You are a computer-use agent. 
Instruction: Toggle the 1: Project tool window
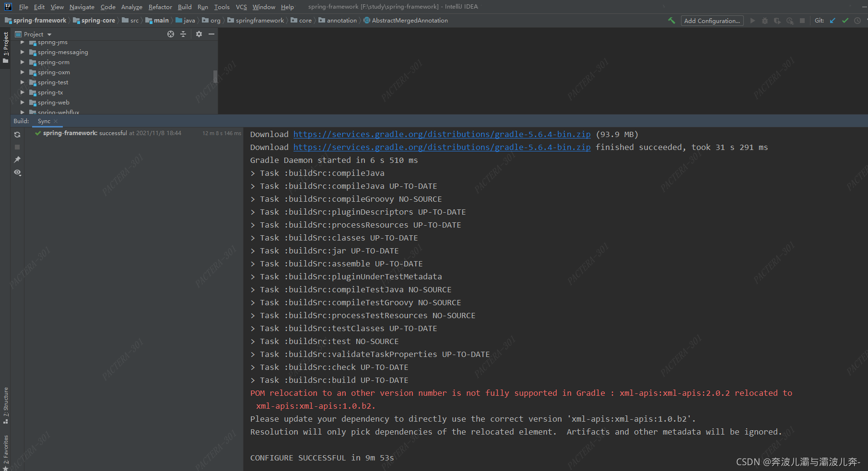(6, 47)
